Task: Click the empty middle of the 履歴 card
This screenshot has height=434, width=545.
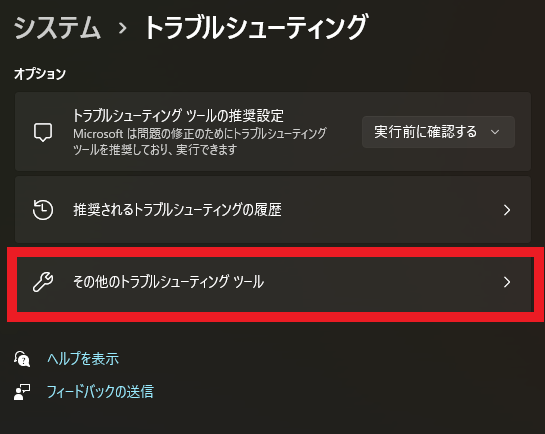Action: [x=389, y=210]
